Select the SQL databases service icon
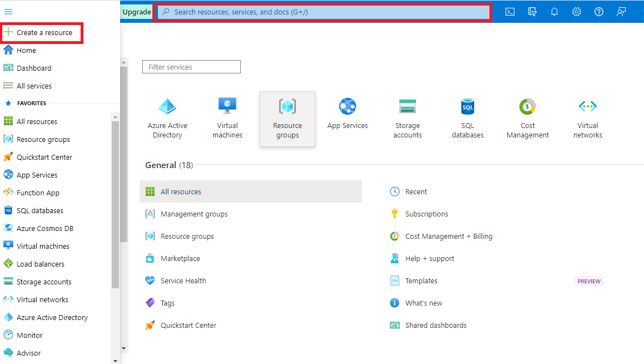This screenshot has height=364, width=644. (467, 119)
